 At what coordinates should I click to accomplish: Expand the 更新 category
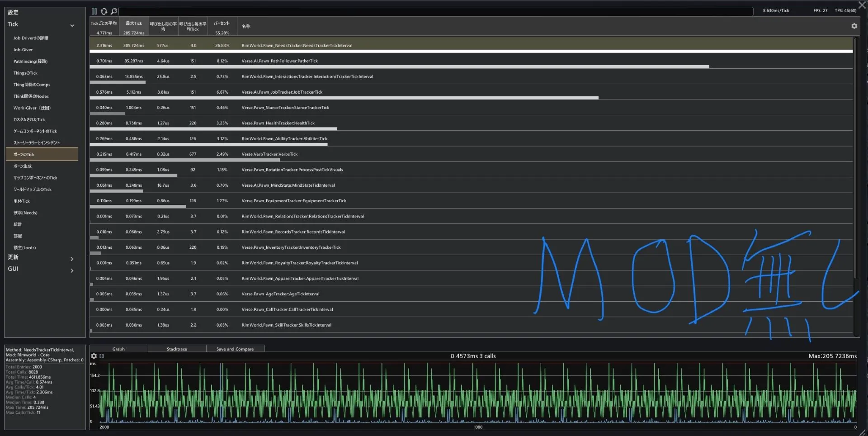[72, 259]
